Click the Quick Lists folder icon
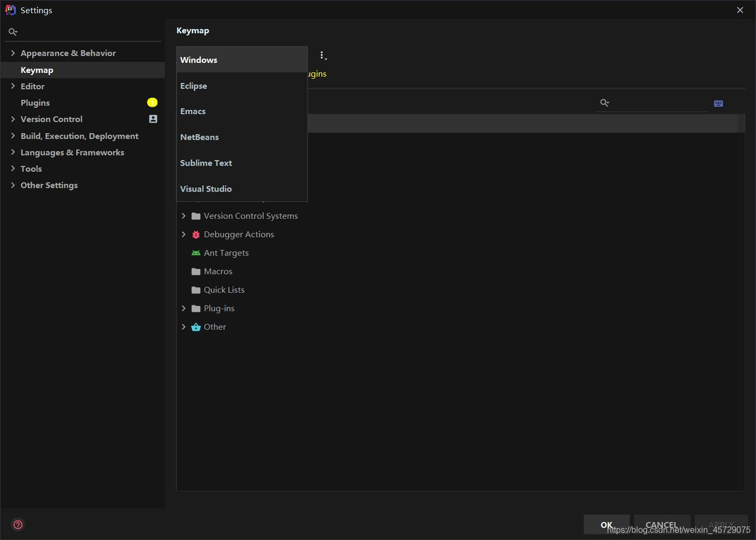The height and width of the screenshot is (540, 756). [x=196, y=290]
